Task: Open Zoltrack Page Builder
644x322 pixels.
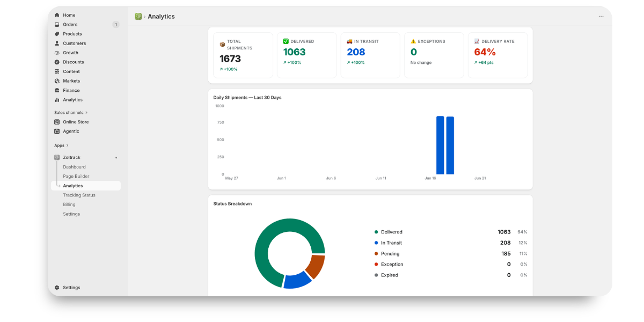Action: [76, 177]
